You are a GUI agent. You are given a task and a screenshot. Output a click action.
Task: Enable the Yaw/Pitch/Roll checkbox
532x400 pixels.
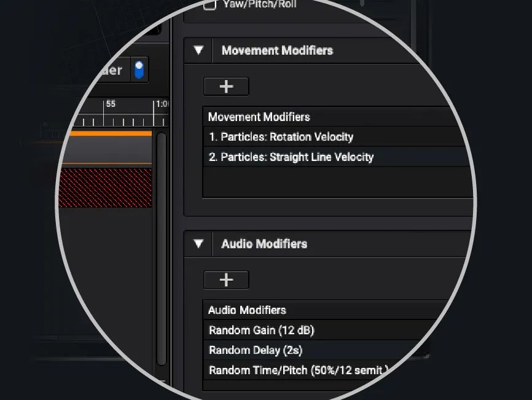210,5
